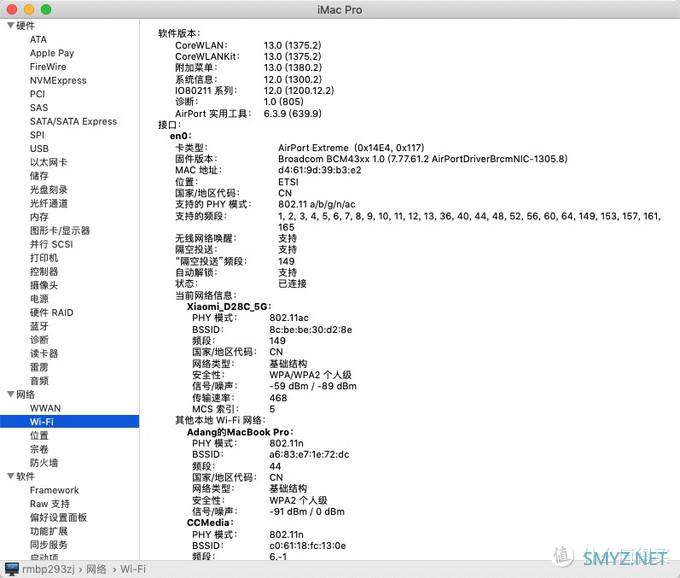Open the 以太网卡 entry
This screenshot has width=680, height=578.
click(49, 162)
